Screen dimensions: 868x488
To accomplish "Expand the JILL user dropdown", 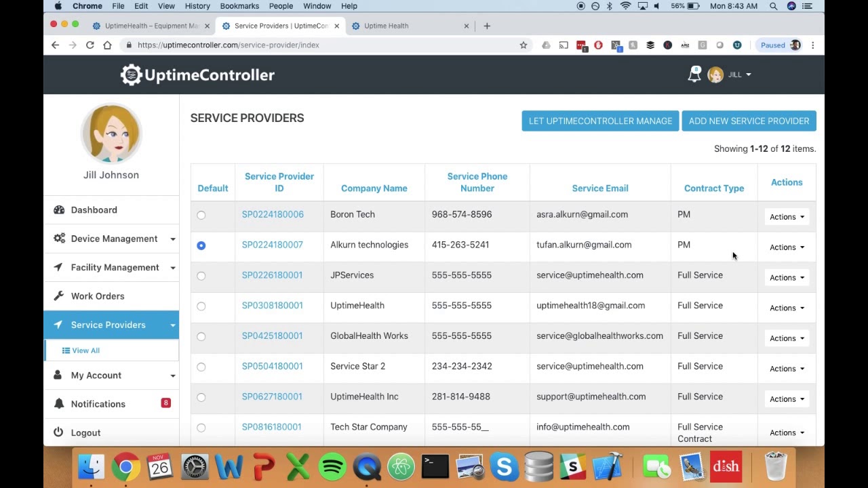I will 739,75.
